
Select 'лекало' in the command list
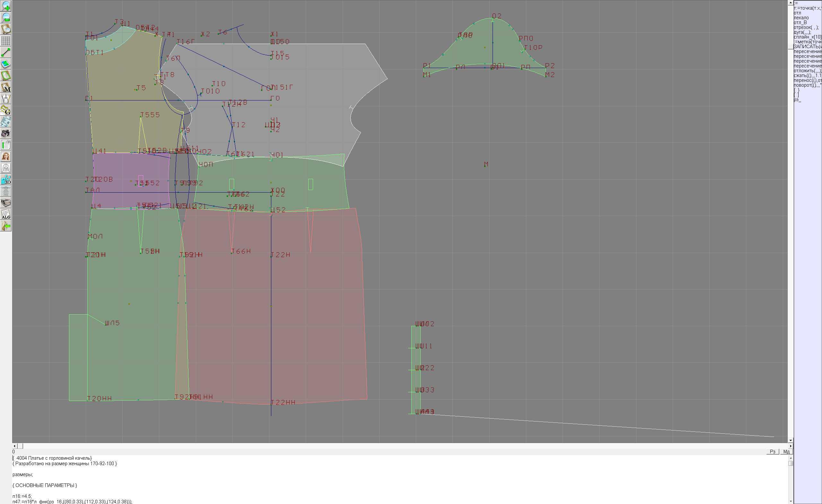801,18
